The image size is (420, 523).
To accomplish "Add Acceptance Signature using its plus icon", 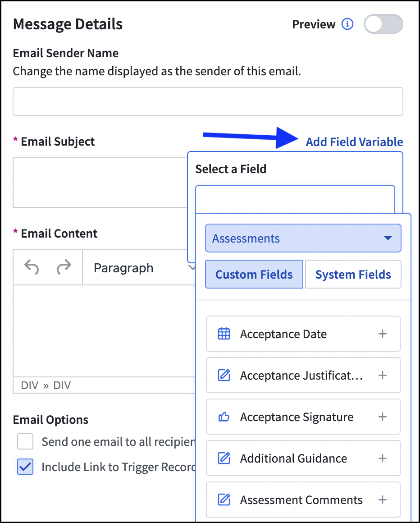I will (383, 417).
